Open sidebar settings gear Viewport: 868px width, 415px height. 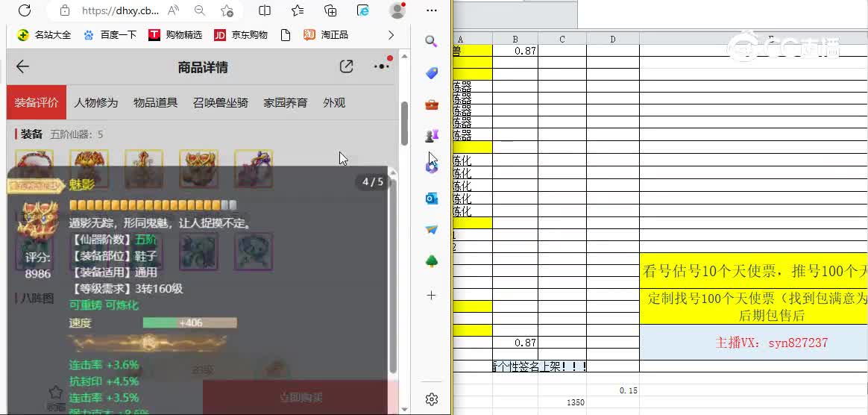(432, 399)
